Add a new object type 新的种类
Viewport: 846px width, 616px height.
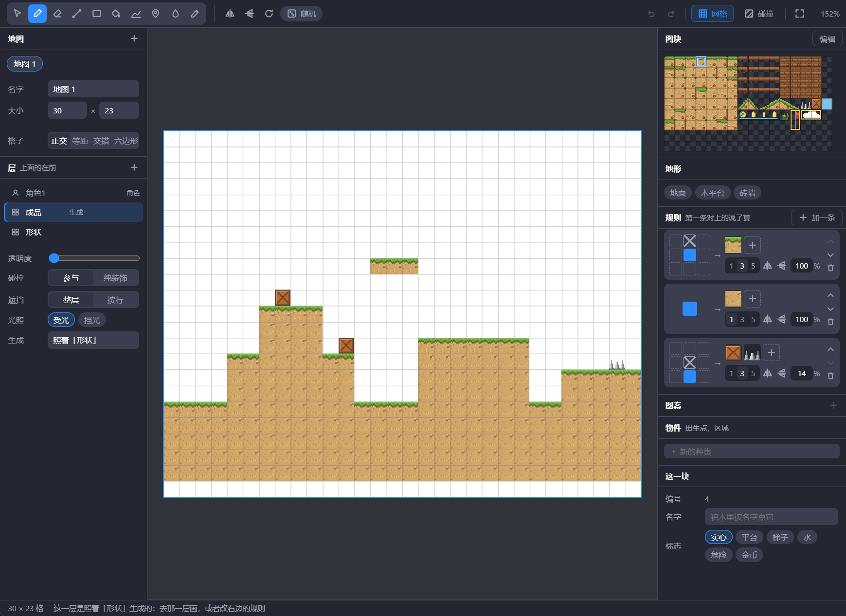coord(752,452)
